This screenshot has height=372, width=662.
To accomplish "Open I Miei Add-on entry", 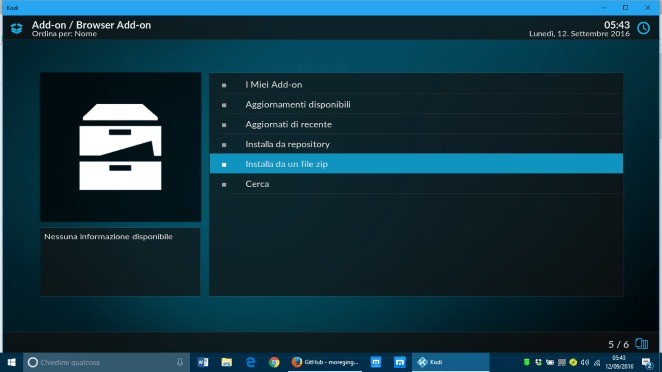I will point(416,84).
